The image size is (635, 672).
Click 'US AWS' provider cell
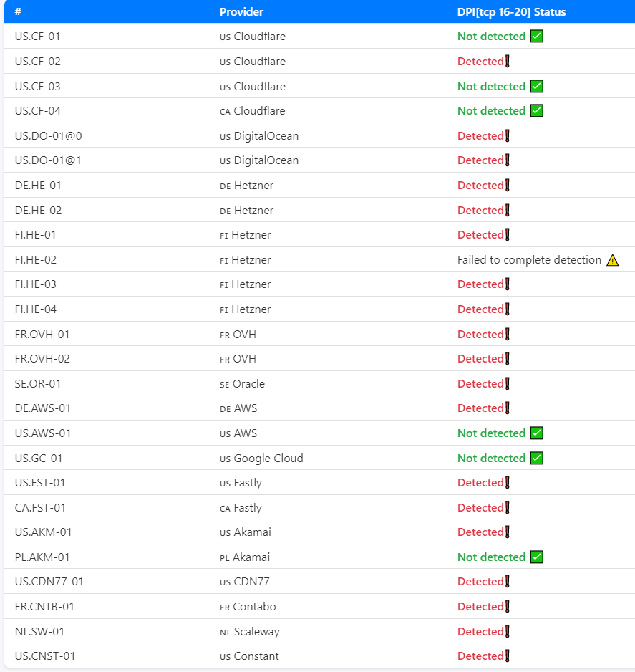coord(238,433)
